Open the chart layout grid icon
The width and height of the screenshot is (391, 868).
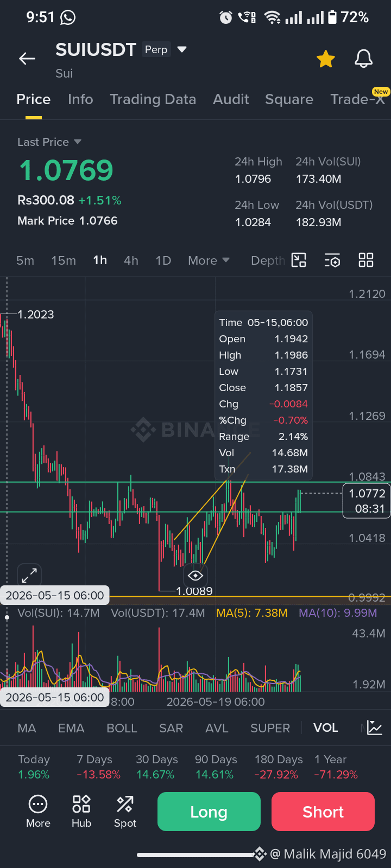(366, 260)
